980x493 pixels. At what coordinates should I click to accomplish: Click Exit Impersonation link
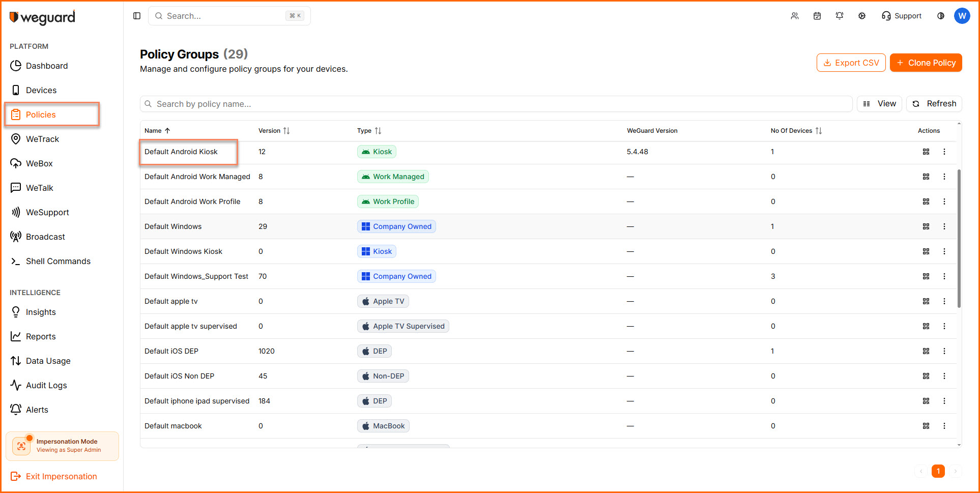pos(61,476)
